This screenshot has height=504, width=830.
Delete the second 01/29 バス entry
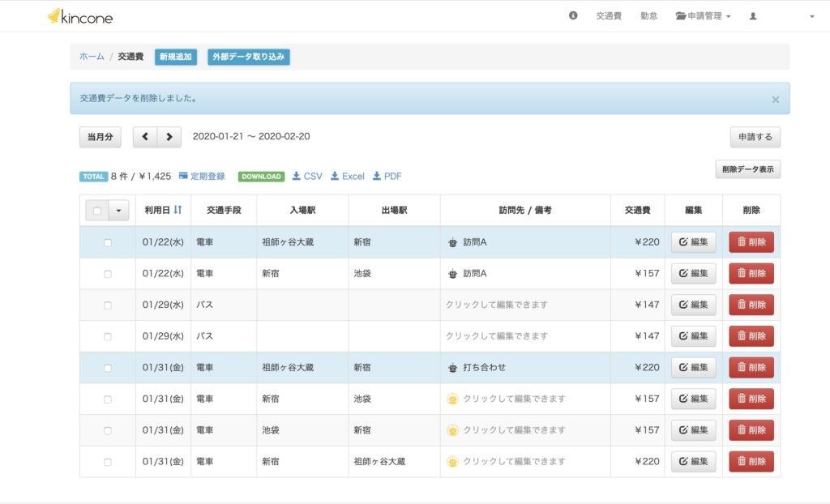[x=751, y=335]
